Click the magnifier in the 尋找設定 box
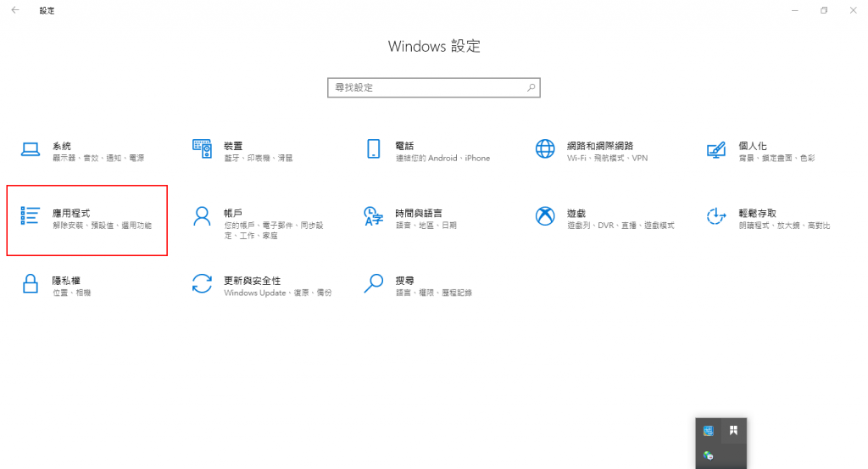 531,87
